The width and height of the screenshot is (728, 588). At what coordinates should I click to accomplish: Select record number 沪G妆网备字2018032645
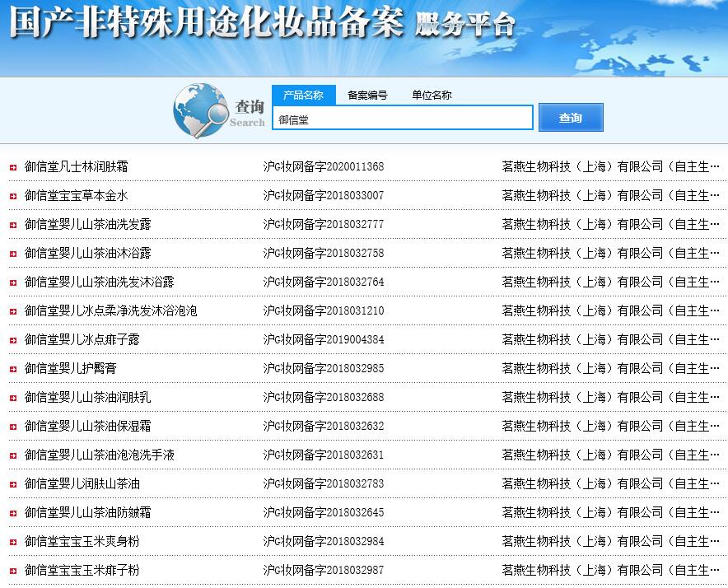click(x=324, y=512)
